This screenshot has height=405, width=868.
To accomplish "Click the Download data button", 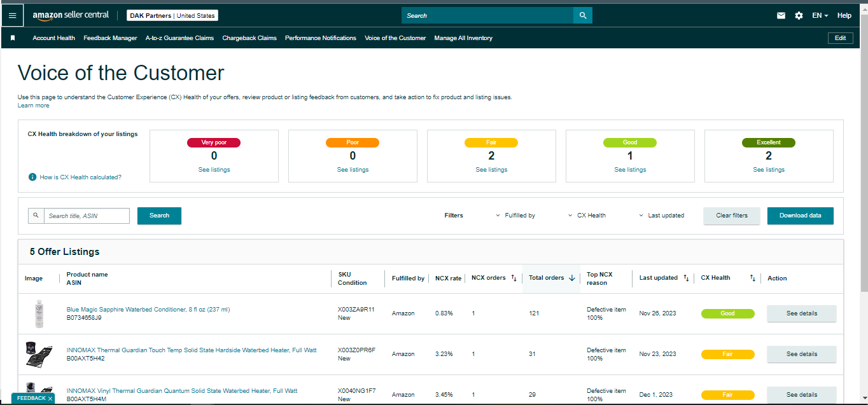I will tap(801, 216).
